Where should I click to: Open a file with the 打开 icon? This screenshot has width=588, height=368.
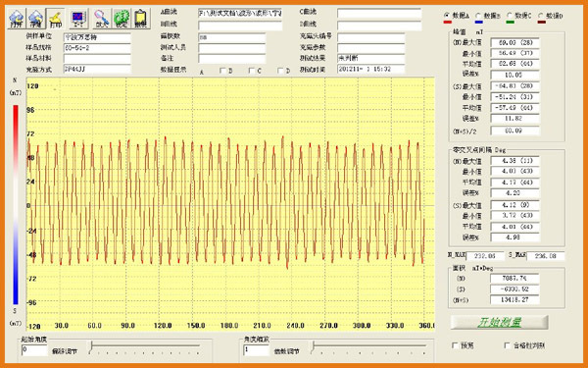click(17, 19)
